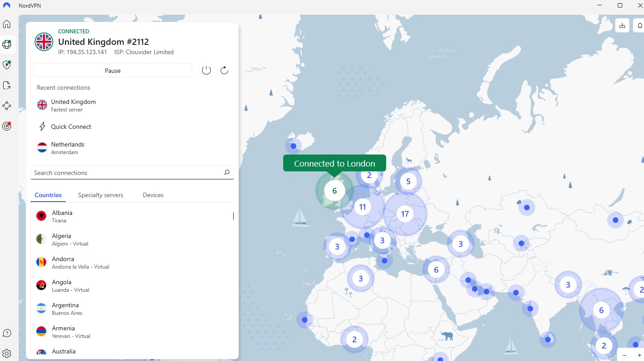Zoom in the map with plus button
The width and height of the screenshot is (644, 361).
(x=639, y=355)
